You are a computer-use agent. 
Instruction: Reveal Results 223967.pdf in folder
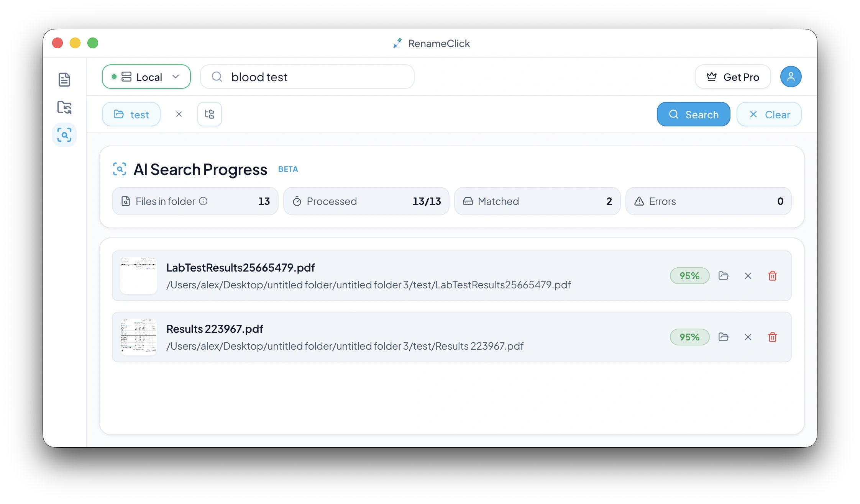click(723, 337)
